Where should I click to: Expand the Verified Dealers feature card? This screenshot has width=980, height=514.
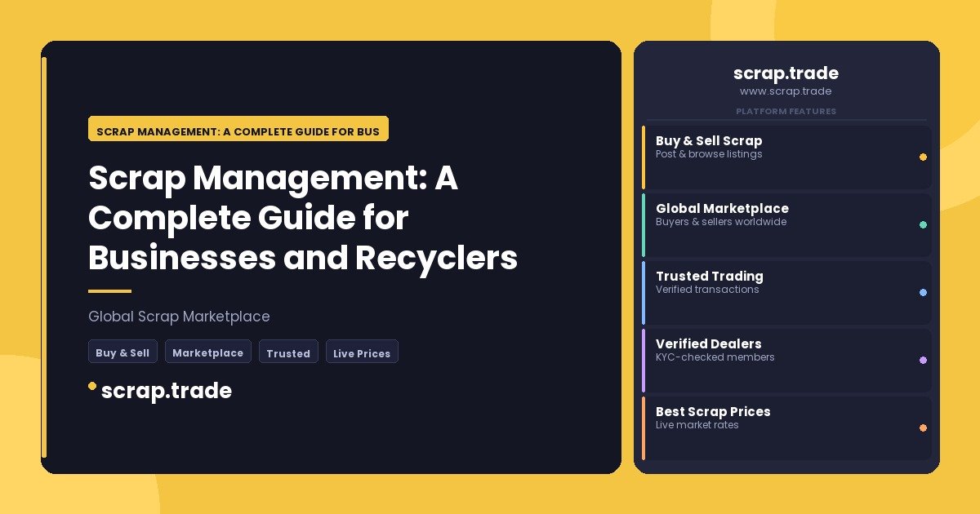[x=786, y=360]
